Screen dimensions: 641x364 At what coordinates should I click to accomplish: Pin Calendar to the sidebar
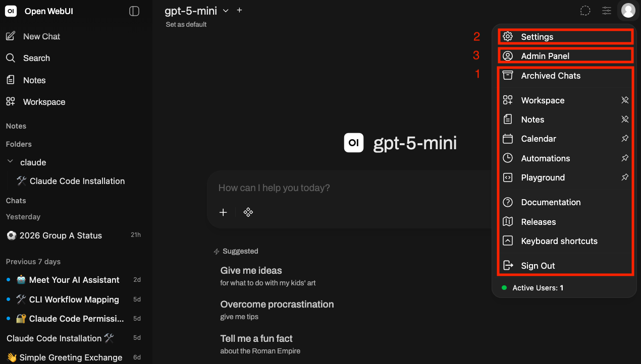(x=625, y=139)
